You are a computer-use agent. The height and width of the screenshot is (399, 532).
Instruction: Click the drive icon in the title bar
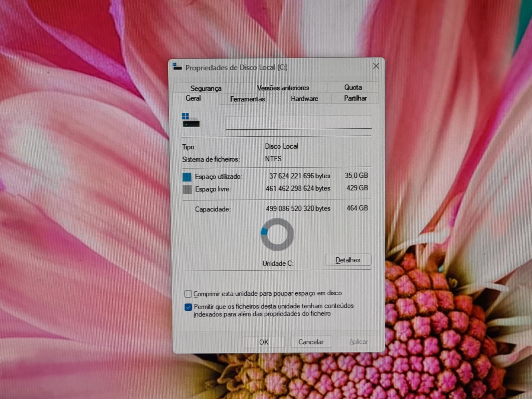(177, 66)
